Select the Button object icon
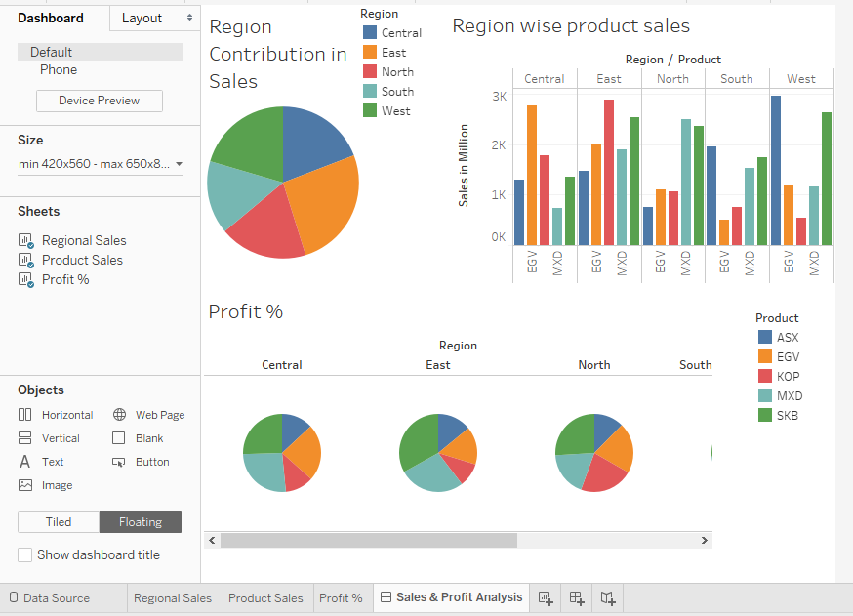853x616 pixels. [x=119, y=462]
